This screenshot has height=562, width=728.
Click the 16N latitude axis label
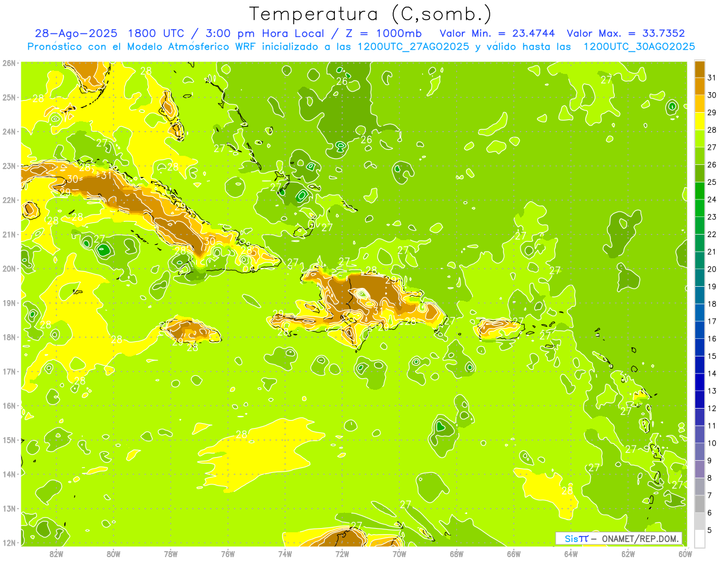pyautogui.click(x=9, y=406)
